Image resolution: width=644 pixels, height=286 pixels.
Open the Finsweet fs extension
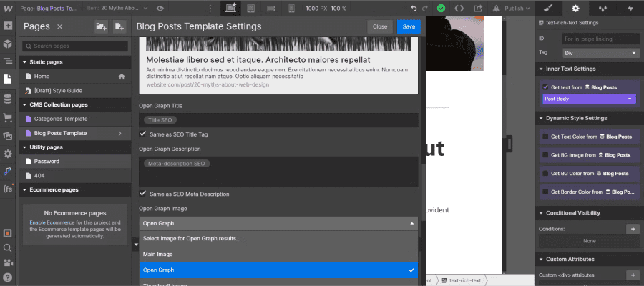[x=8, y=189]
